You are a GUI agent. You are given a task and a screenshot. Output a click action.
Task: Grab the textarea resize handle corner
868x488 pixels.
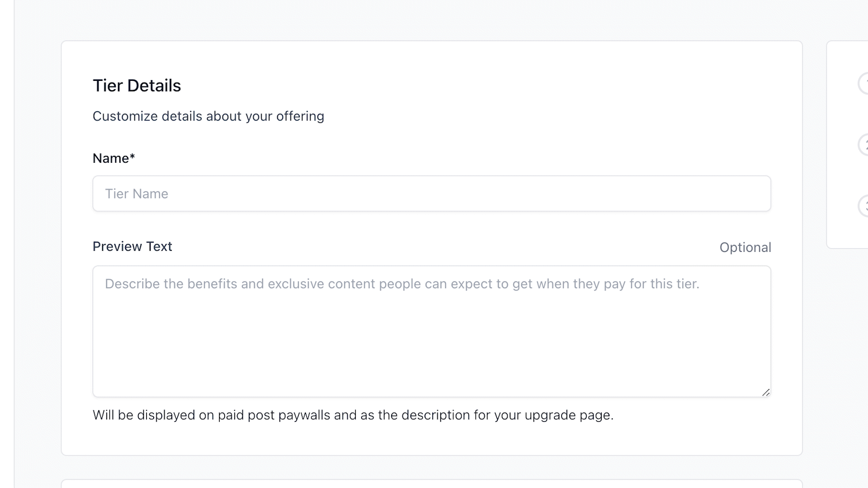coord(766,393)
